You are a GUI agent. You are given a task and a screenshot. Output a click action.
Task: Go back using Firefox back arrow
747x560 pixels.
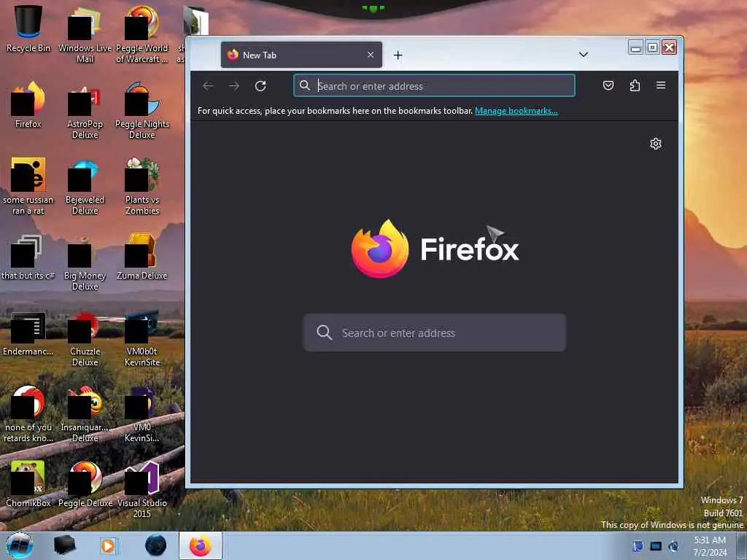tap(208, 86)
